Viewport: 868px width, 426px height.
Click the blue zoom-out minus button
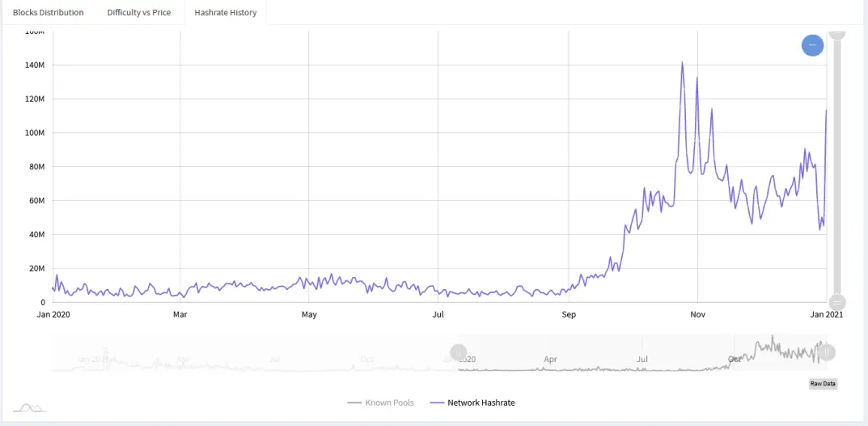tap(812, 45)
